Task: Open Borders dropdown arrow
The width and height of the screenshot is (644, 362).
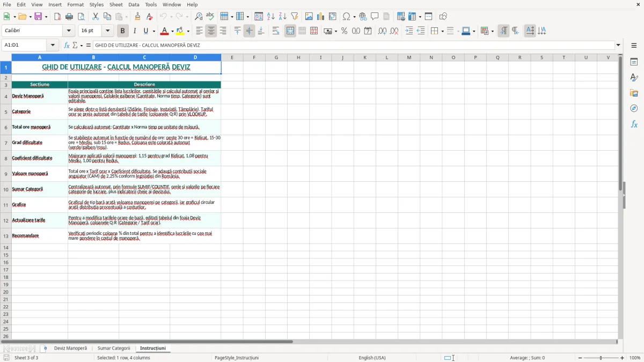Action: tap(442, 31)
